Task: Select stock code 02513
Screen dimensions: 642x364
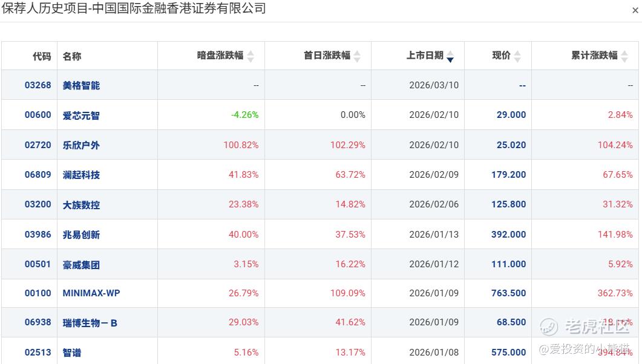Action: (x=38, y=353)
